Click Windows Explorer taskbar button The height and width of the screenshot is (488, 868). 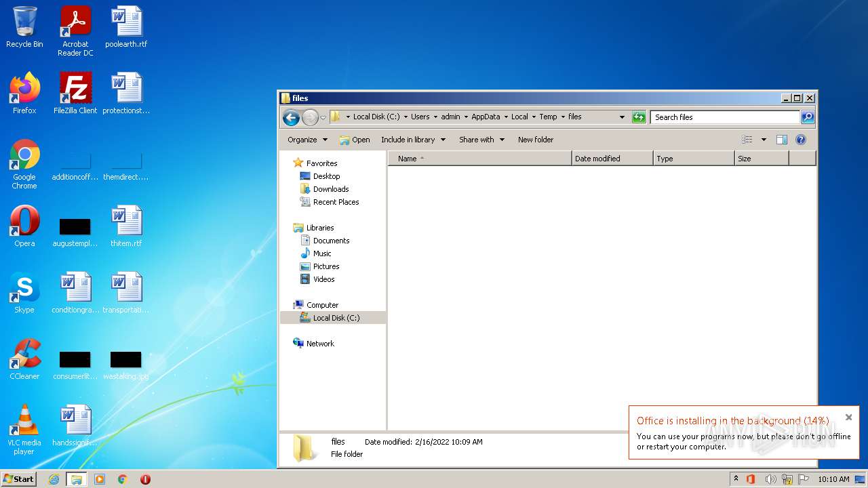[x=77, y=479]
